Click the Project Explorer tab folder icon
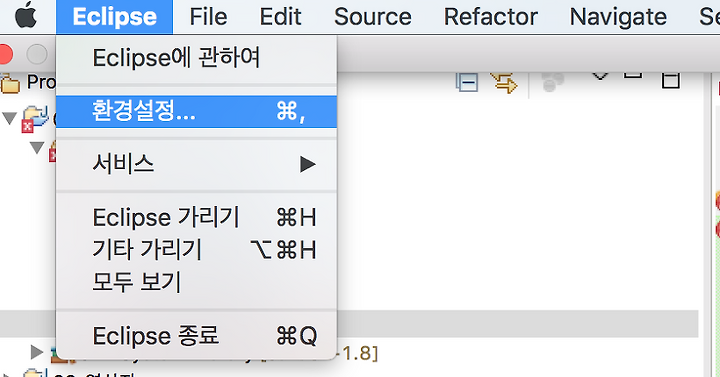 point(10,83)
